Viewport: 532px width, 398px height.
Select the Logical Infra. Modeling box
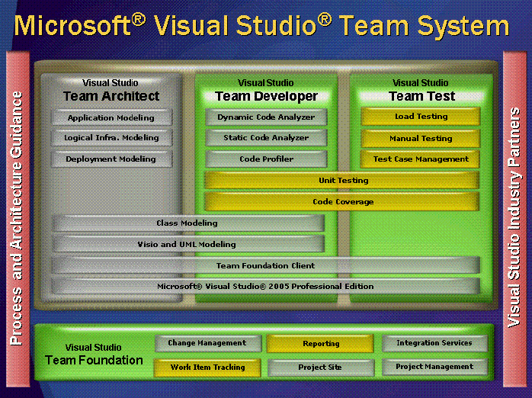point(111,138)
